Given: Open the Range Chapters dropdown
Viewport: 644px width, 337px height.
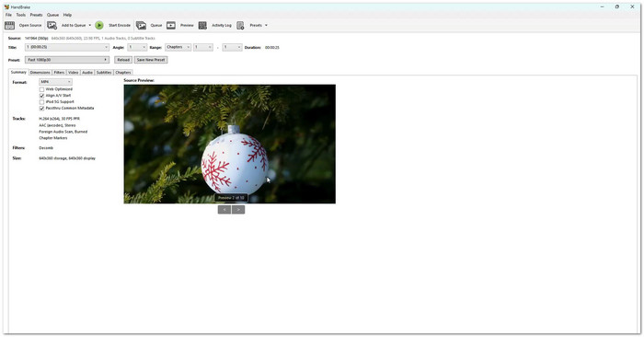Looking at the screenshot, I should coord(178,47).
